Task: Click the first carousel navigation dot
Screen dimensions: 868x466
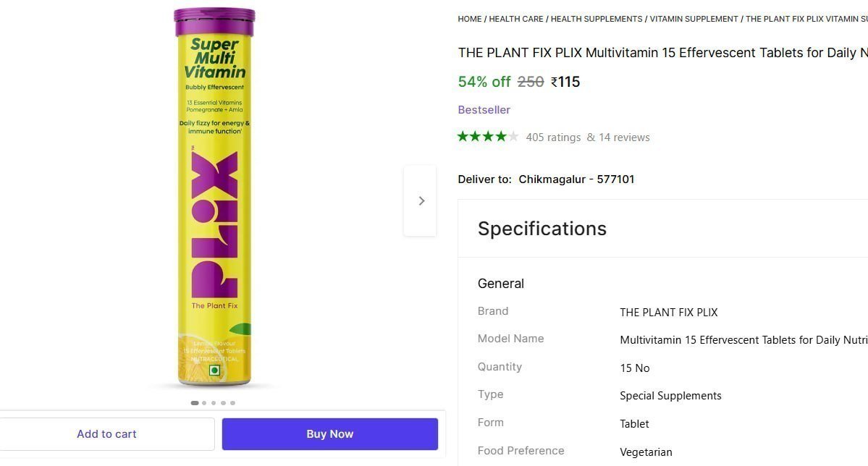Action: 194,403
